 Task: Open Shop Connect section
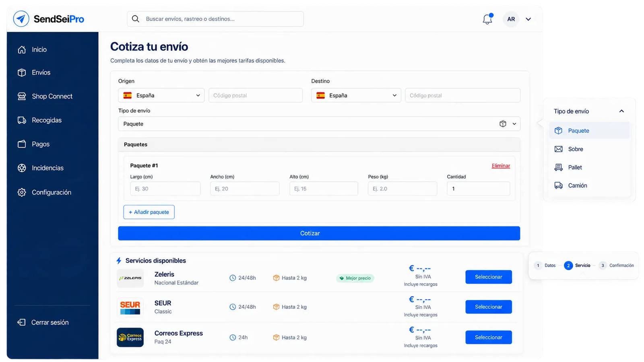click(x=52, y=96)
